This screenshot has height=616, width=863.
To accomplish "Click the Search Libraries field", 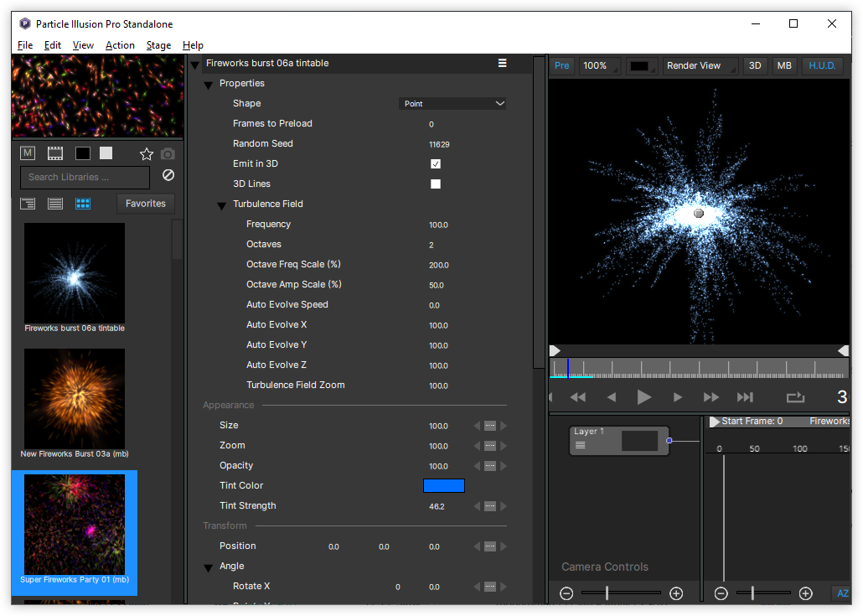I will tap(85, 178).
